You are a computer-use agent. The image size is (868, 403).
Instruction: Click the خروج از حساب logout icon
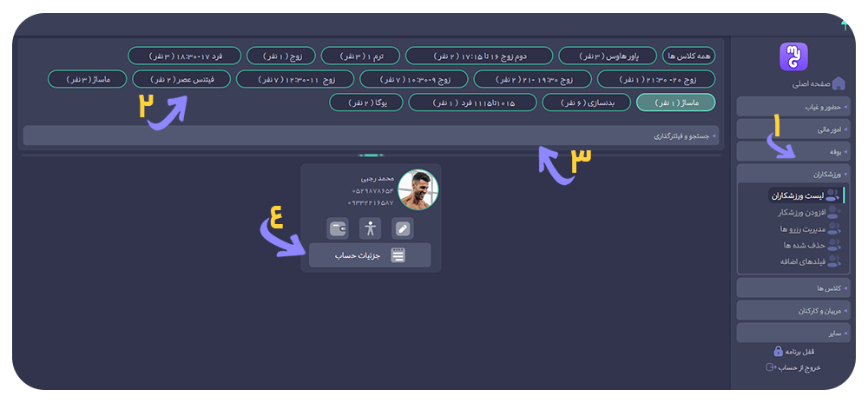(x=771, y=367)
